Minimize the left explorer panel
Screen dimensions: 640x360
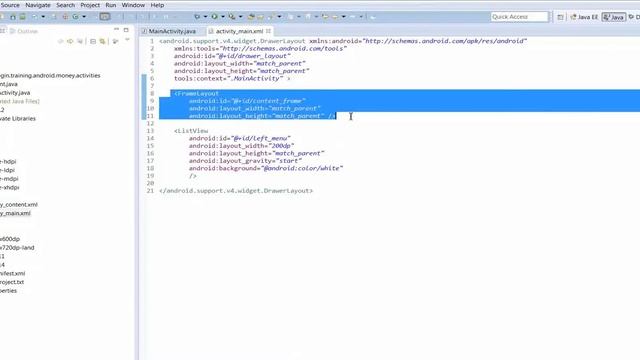pos(116,30)
